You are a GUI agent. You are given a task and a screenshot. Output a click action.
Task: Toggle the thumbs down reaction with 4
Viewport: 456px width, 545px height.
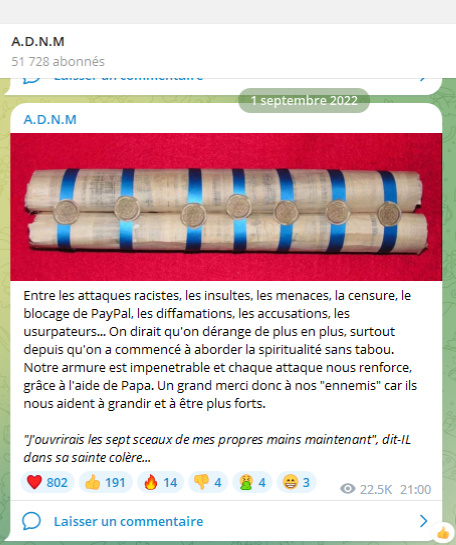[x=208, y=482]
